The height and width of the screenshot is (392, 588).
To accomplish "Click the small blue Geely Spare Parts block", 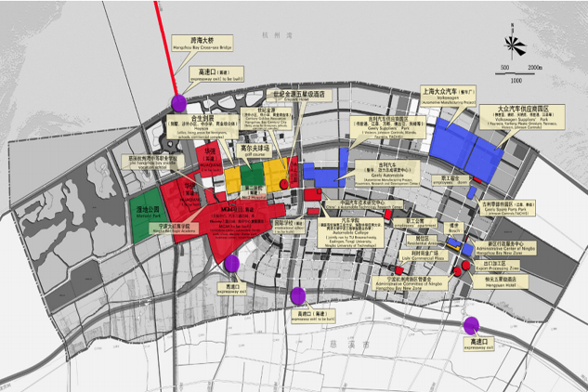I will 472,193.
